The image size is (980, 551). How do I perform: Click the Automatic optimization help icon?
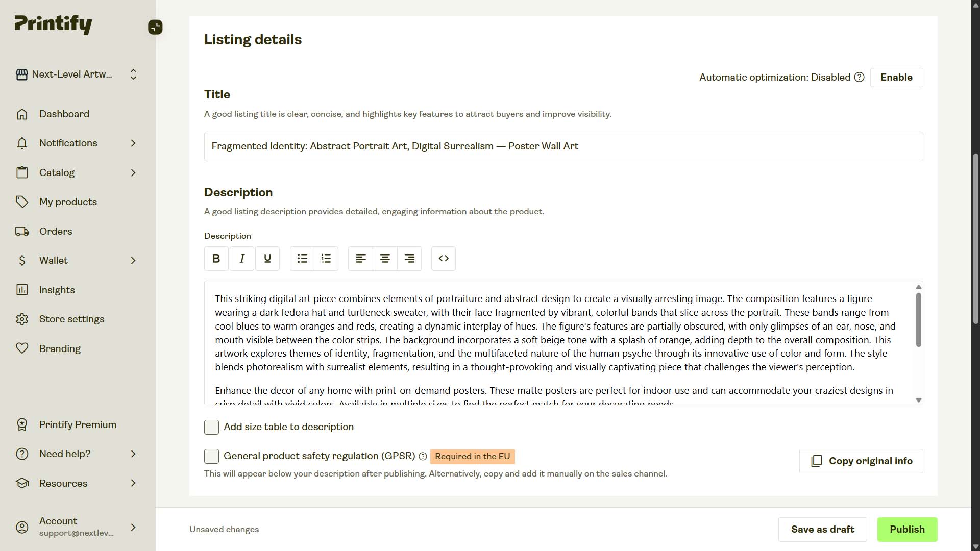click(859, 77)
